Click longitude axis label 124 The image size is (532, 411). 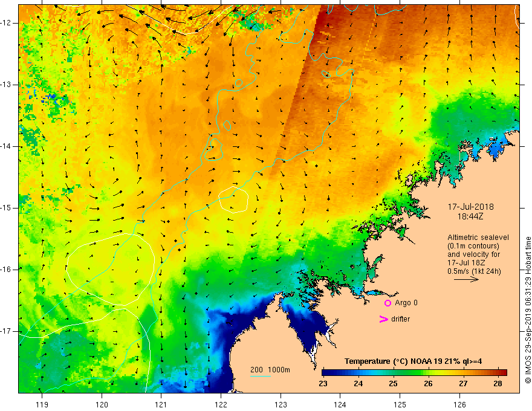coord(340,404)
